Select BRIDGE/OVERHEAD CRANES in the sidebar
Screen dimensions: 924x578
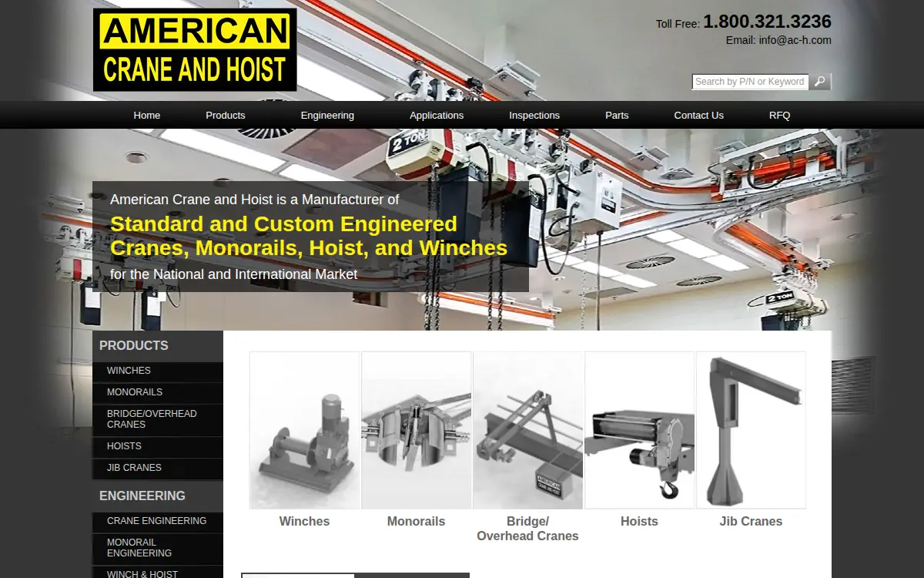[x=158, y=419]
